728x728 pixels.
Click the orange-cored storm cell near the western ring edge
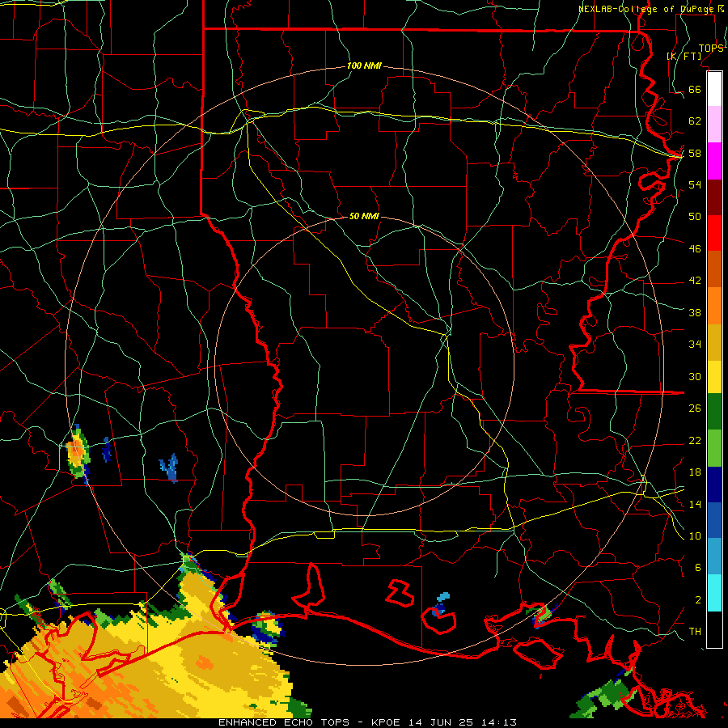pos(78,452)
